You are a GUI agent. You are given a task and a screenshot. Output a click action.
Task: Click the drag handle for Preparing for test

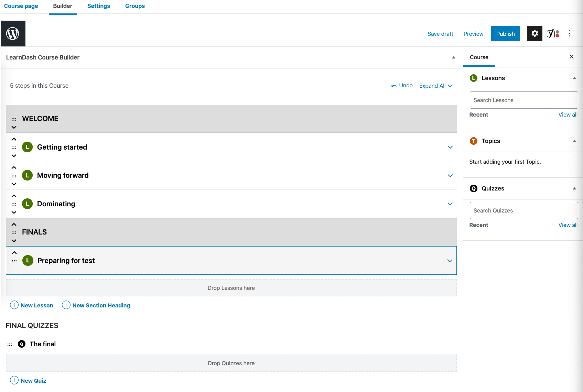pos(14,261)
